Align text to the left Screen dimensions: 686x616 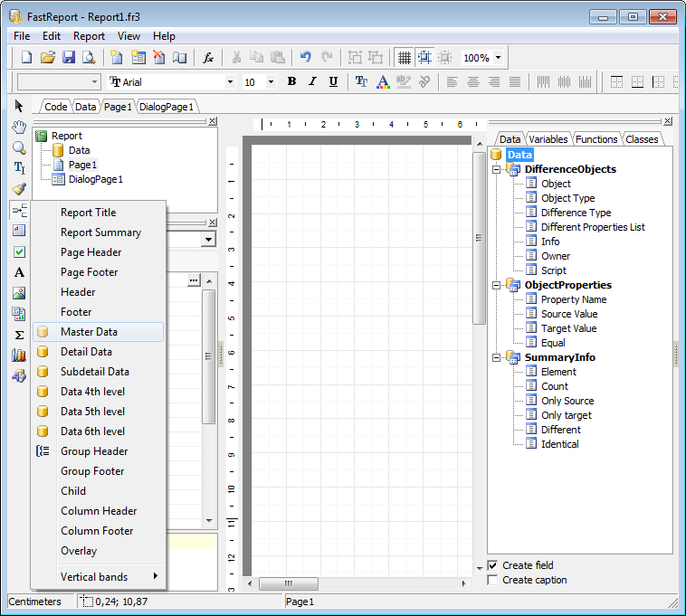[452, 81]
